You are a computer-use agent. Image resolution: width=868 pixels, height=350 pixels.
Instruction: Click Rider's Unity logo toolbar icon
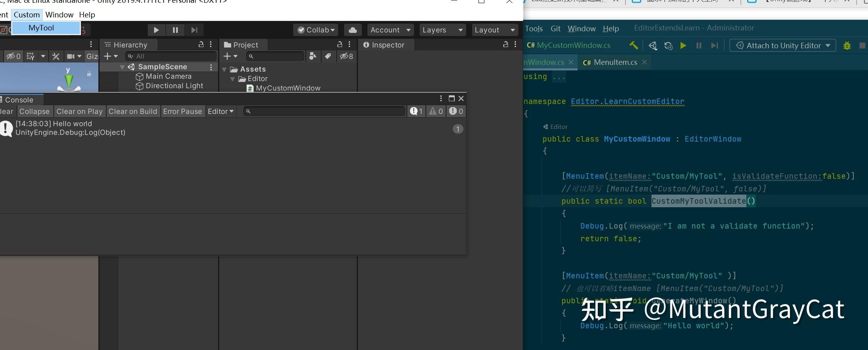click(x=653, y=46)
